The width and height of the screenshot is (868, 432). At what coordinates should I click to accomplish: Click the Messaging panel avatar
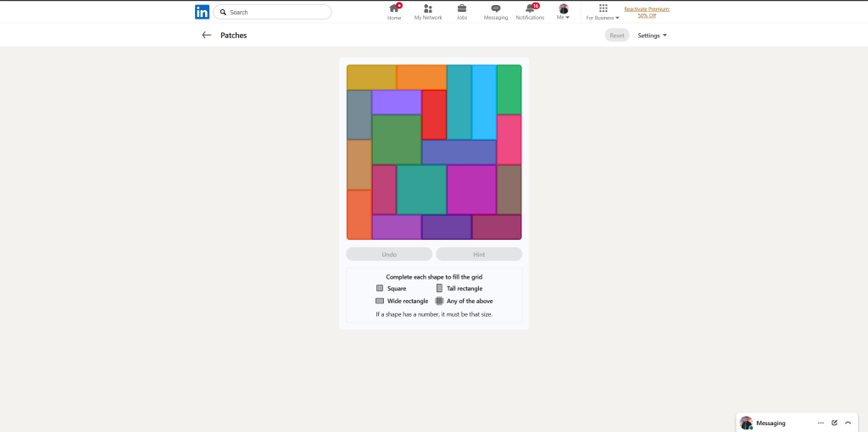point(746,423)
